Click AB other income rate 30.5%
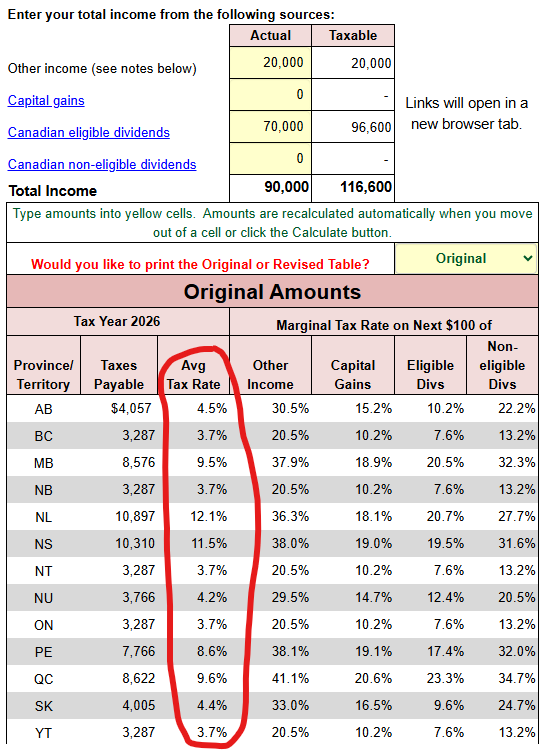This screenshot has width=540, height=750. click(290, 408)
